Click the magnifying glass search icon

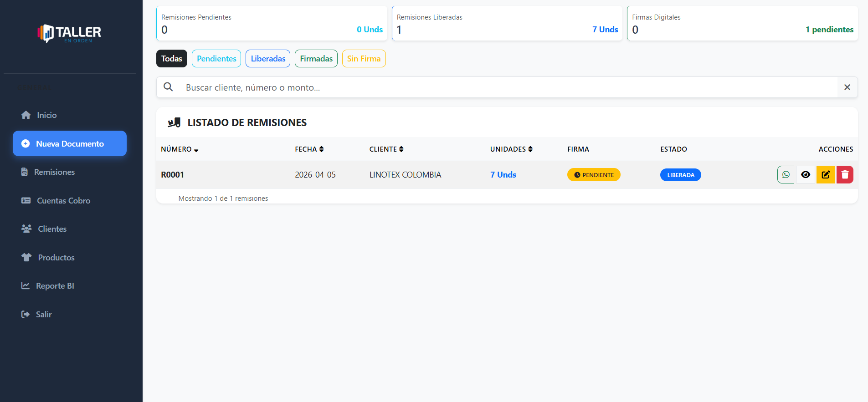[168, 87]
